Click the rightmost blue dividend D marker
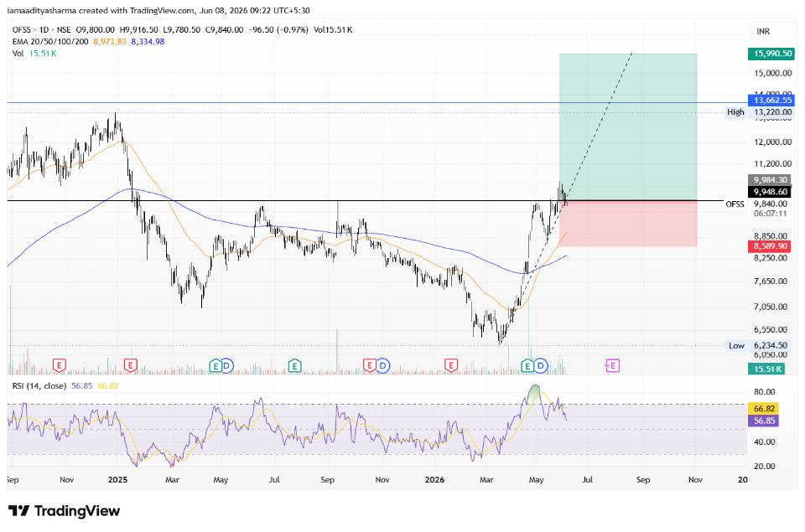The image size is (805, 532). (541, 366)
